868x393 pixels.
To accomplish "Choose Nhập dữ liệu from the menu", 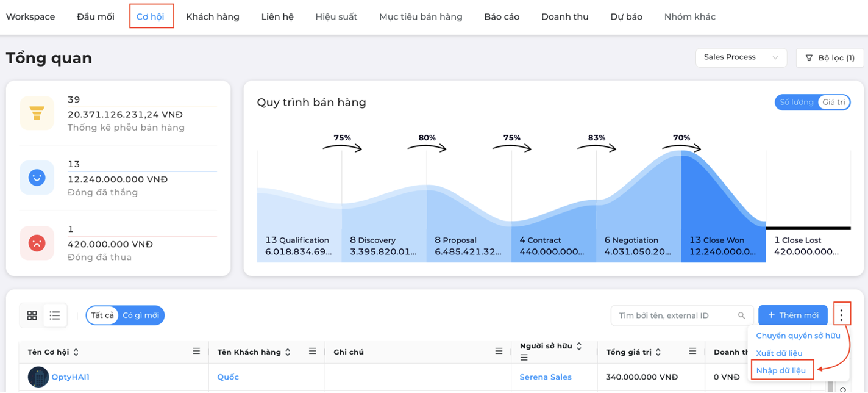I will pyautogui.click(x=781, y=370).
